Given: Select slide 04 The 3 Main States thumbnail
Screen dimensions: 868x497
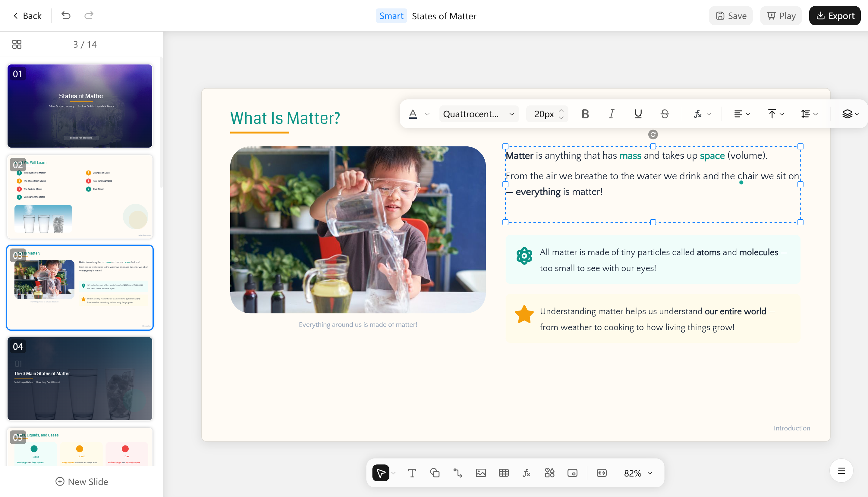Looking at the screenshot, I should 80,379.
